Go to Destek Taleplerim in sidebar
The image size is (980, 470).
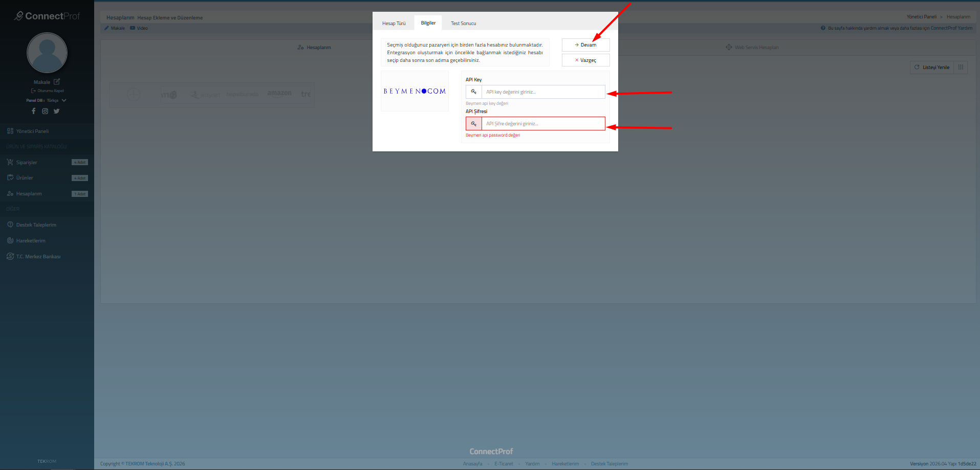point(36,225)
